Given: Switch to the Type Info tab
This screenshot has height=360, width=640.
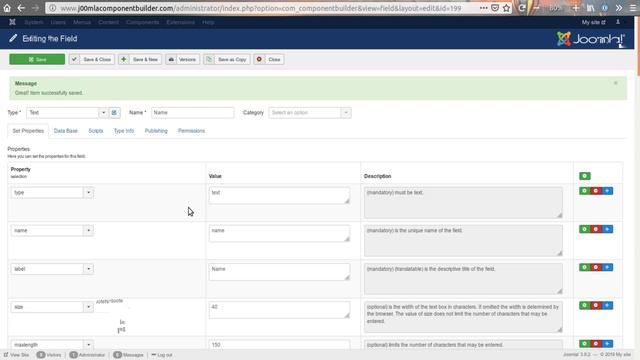Looking at the screenshot, I should click(x=124, y=131).
